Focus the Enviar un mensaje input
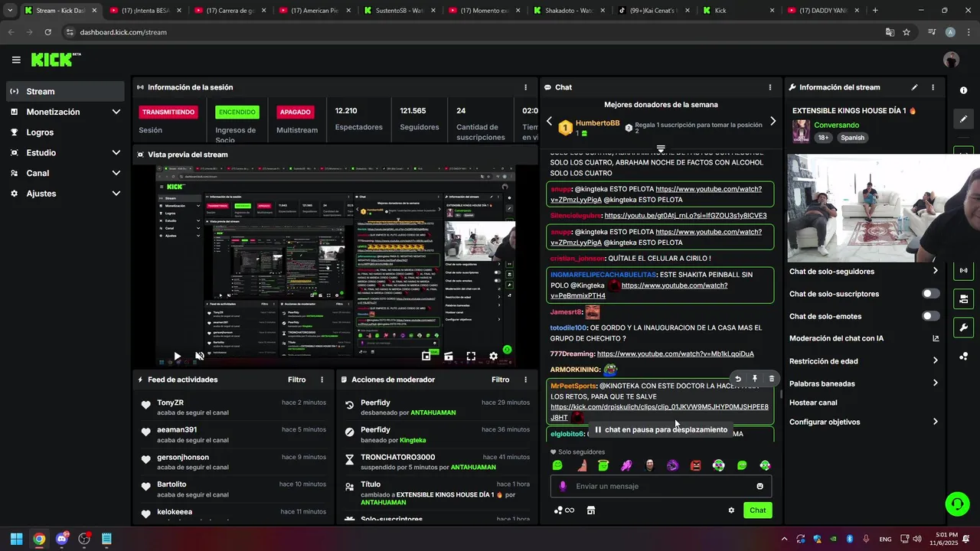This screenshot has width=980, height=551. point(661,486)
